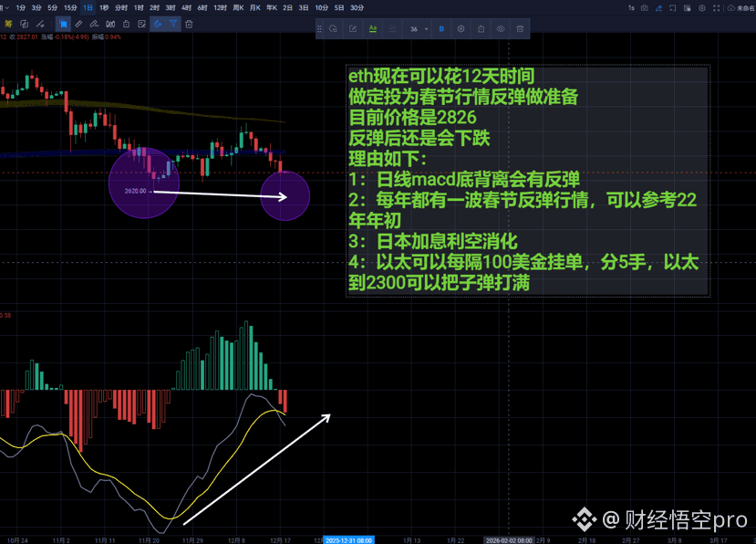Screen dimensions: 756x544
Task: Open settings gear in floating text toolbar
Action: coord(461,29)
